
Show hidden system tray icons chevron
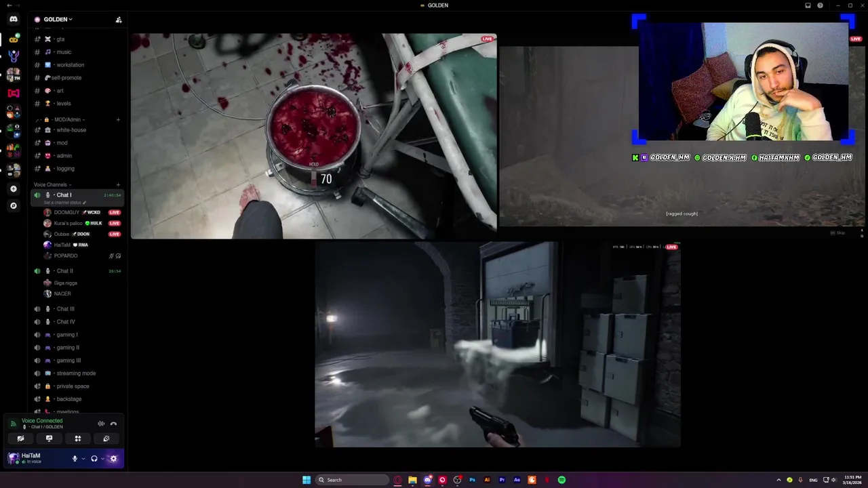click(778, 480)
